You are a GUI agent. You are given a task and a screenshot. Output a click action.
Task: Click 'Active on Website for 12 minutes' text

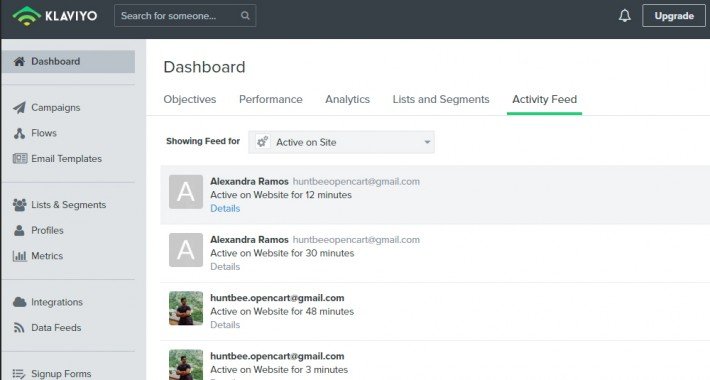tap(281, 195)
